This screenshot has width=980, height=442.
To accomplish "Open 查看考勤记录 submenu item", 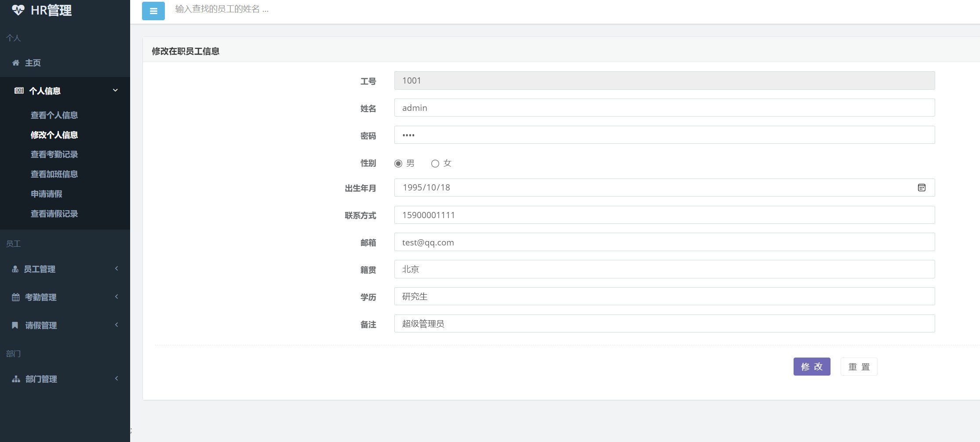I will point(54,154).
